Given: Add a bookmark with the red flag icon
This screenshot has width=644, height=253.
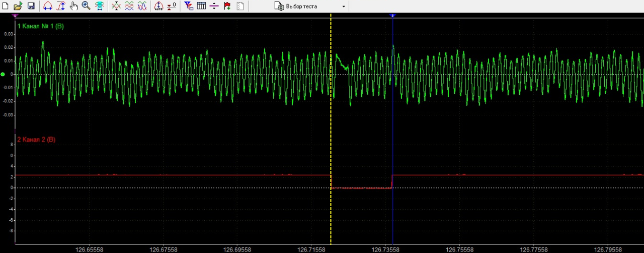Looking at the screenshot, I should (227, 6).
